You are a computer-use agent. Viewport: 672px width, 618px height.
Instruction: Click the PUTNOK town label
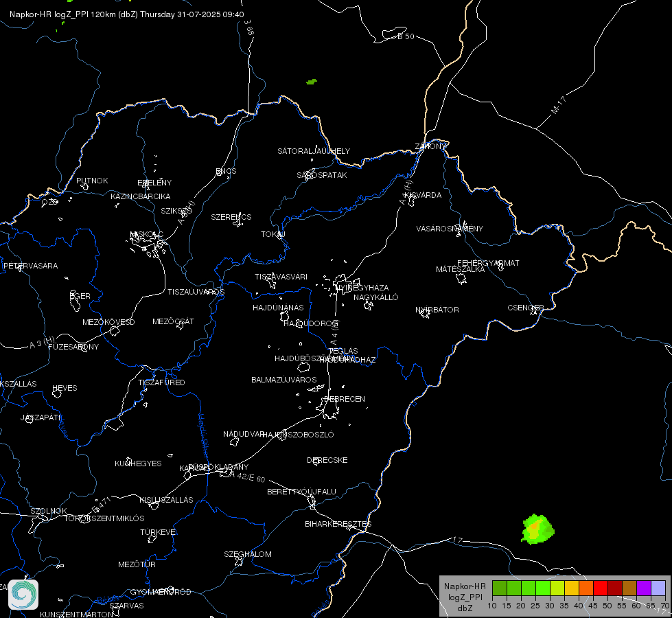92,181
